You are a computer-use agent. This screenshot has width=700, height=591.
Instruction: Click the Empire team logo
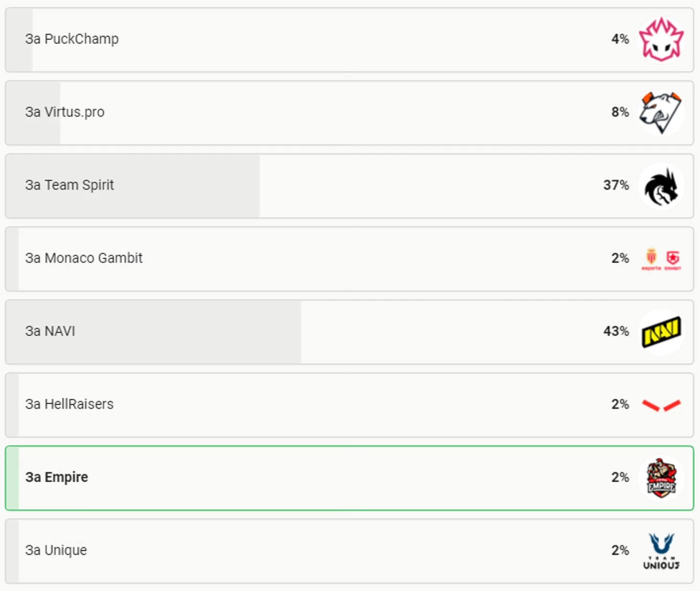661,478
